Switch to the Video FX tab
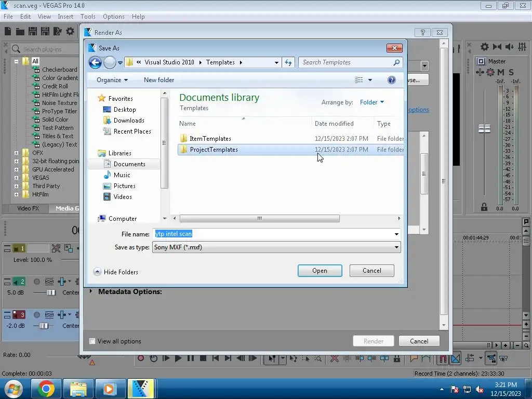 (28, 208)
